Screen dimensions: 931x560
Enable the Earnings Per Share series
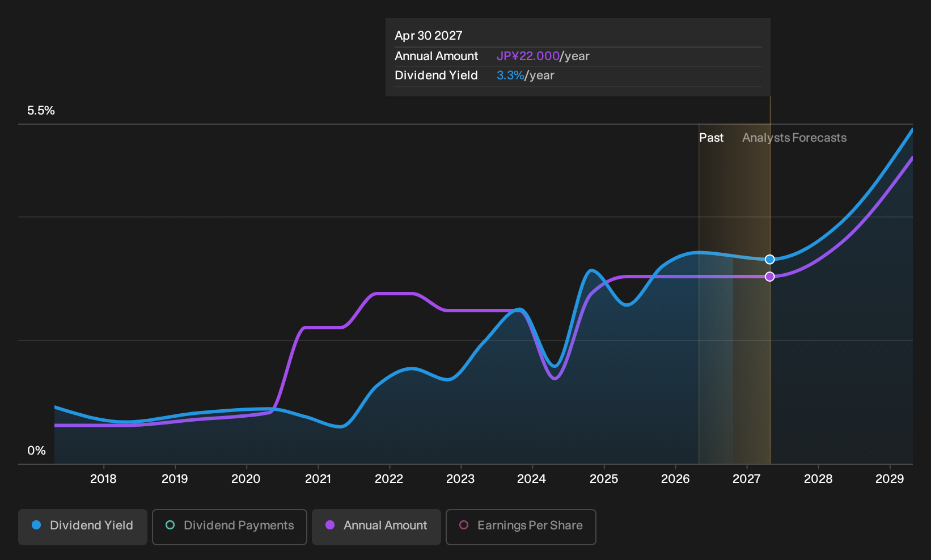click(521, 527)
